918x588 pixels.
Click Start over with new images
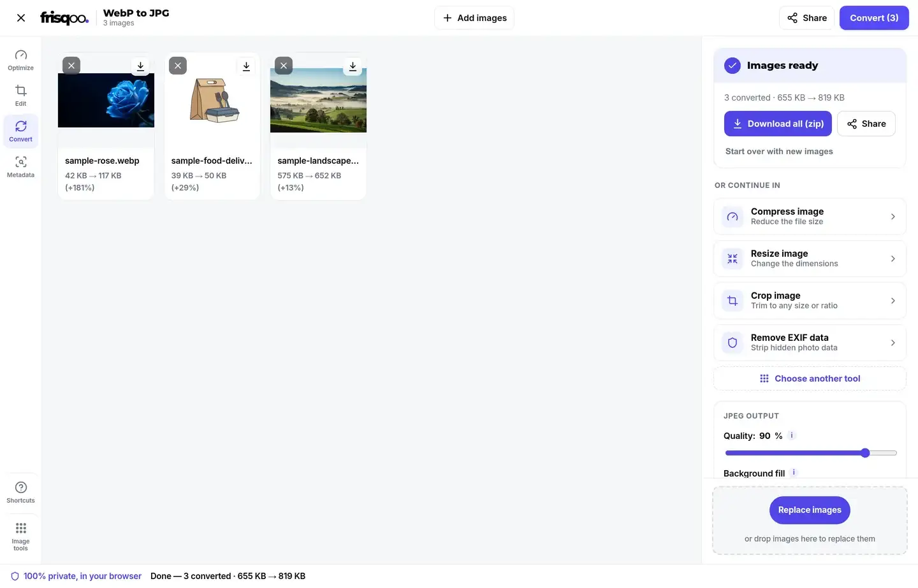779,152
